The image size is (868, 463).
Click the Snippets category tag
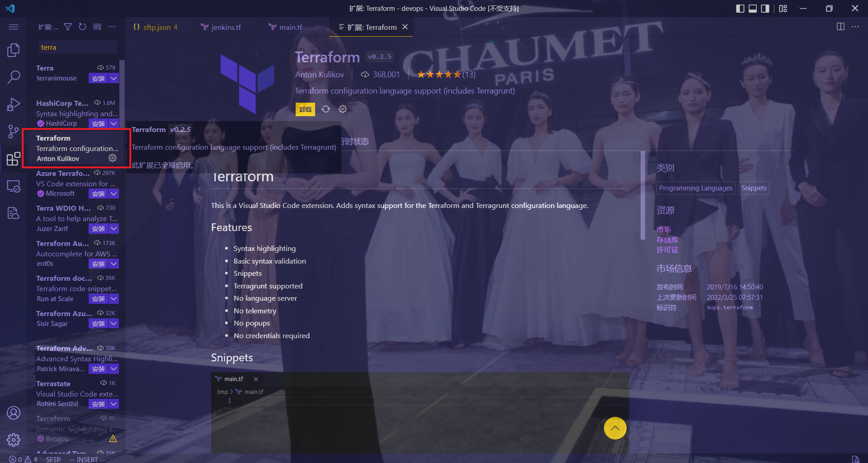click(x=754, y=188)
